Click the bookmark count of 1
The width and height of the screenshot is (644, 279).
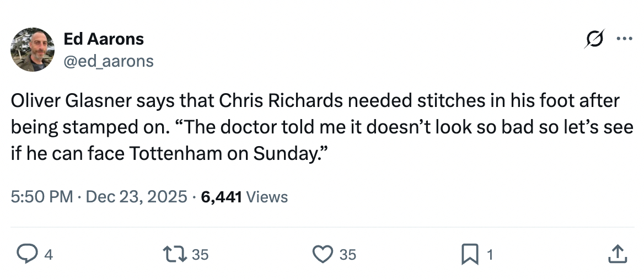tap(490, 255)
